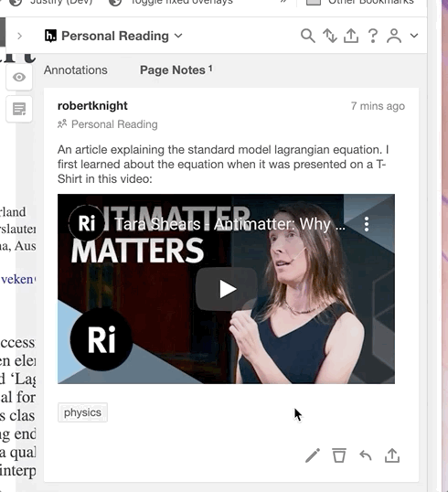
Task: Click the Toggle fixed overlays bookmark
Action: (171, 2)
